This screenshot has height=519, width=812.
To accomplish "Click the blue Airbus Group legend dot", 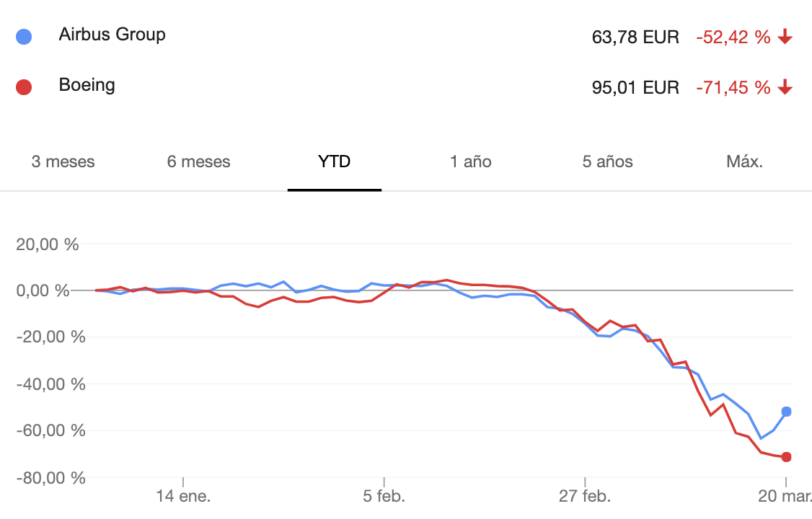I will [24, 37].
